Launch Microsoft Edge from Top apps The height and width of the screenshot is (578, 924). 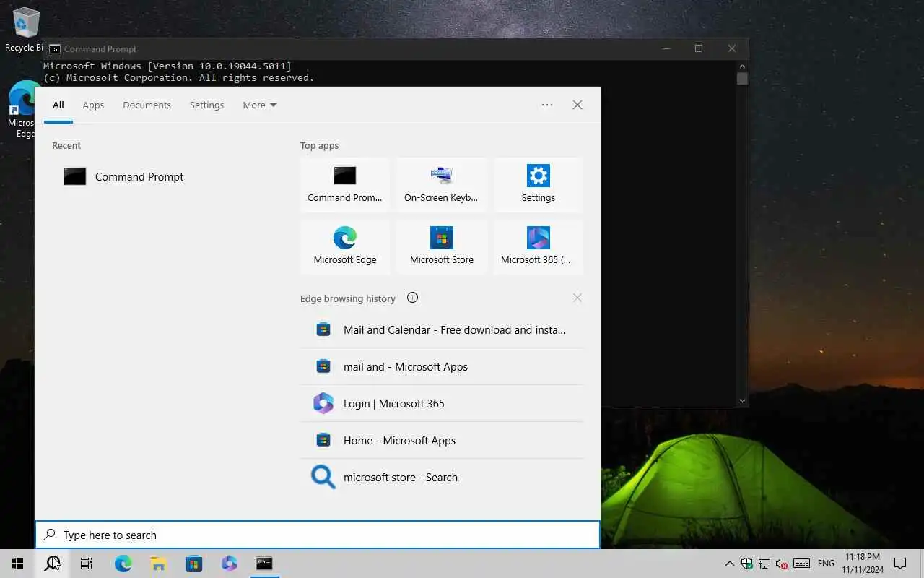345,247
